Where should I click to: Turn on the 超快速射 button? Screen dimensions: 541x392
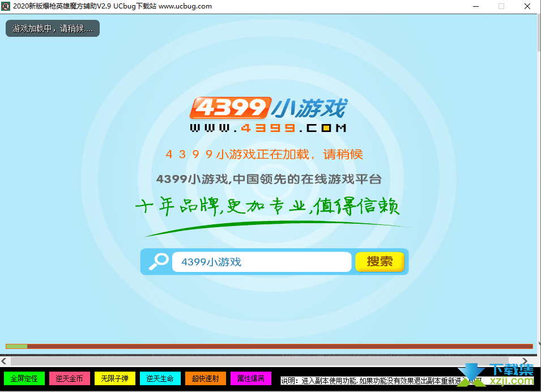pos(205,378)
